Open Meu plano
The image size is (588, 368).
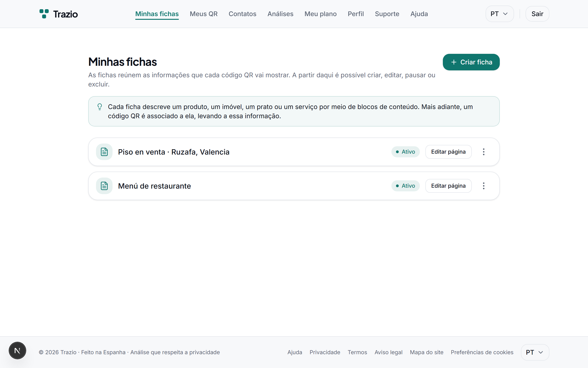pos(320,14)
